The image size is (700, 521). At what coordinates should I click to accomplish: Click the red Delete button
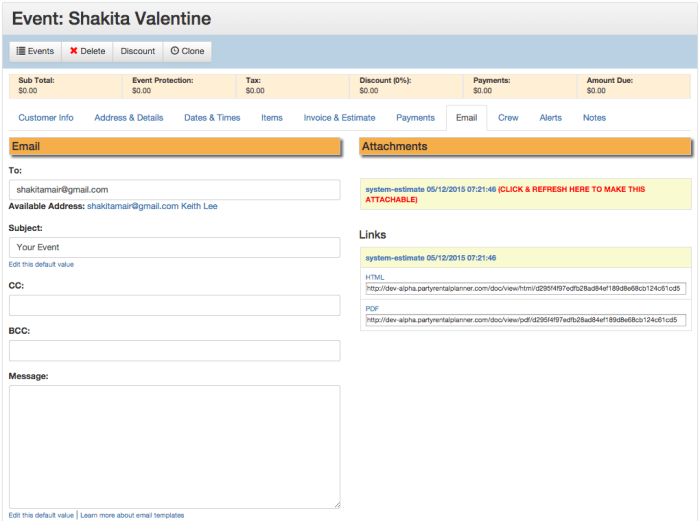pyautogui.click(x=87, y=51)
